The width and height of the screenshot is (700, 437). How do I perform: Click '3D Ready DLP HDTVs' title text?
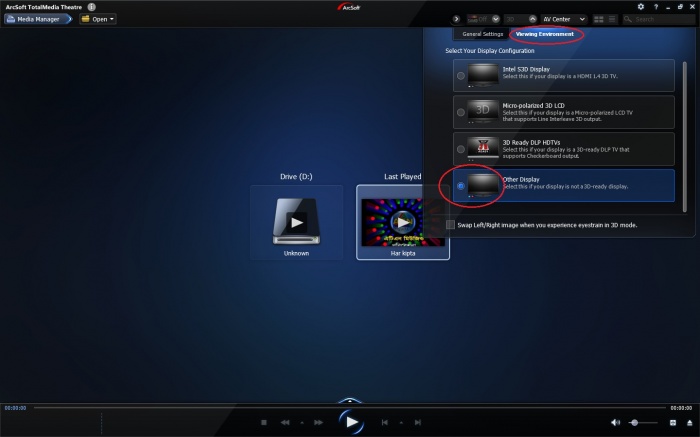(x=531, y=142)
